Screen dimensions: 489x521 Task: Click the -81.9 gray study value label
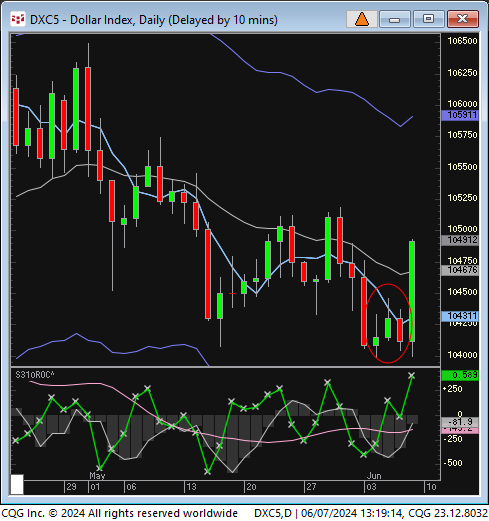(460, 422)
